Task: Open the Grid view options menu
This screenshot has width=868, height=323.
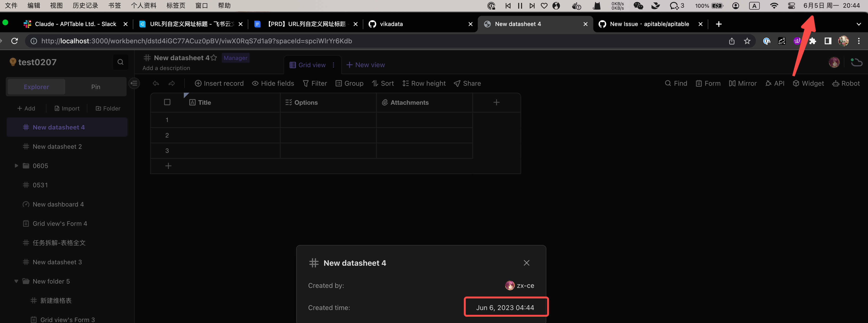Action: click(x=333, y=65)
